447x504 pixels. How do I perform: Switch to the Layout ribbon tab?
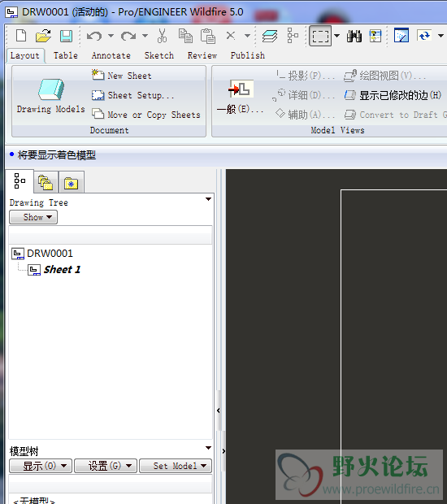tap(24, 55)
